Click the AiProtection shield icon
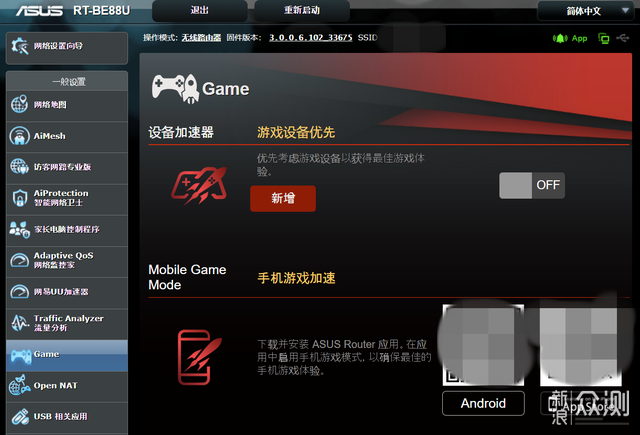 tap(19, 198)
